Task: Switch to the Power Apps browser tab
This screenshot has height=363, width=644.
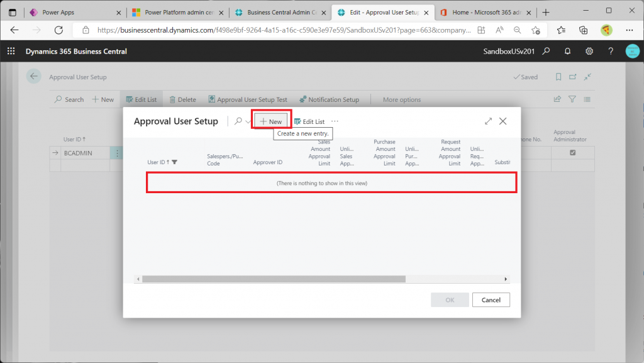Action: pos(74,13)
